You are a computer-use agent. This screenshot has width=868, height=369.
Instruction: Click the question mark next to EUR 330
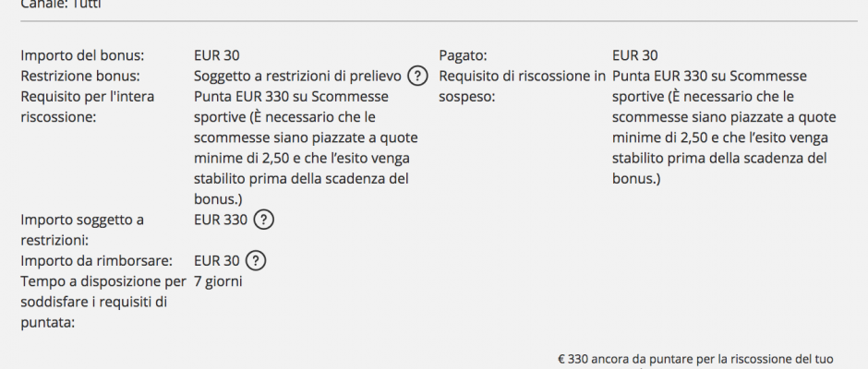263,220
